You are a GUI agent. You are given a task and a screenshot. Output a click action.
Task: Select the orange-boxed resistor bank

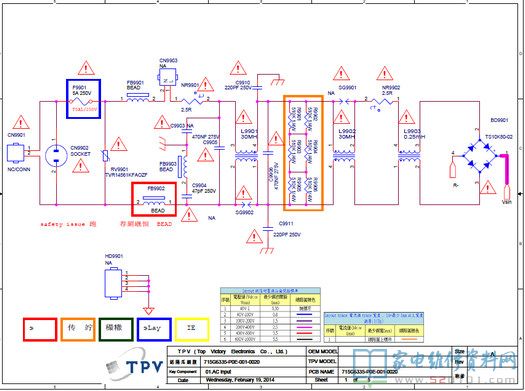click(x=303, y=153)
